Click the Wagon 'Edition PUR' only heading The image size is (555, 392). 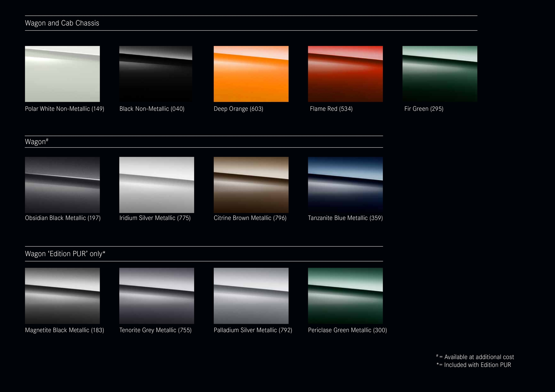coord(65,254)
